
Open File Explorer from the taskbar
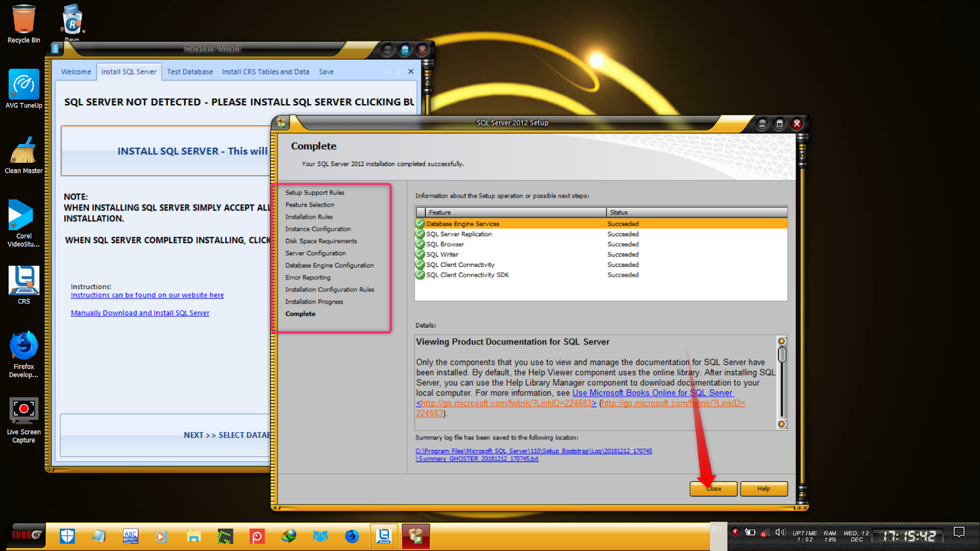point(194,536)
